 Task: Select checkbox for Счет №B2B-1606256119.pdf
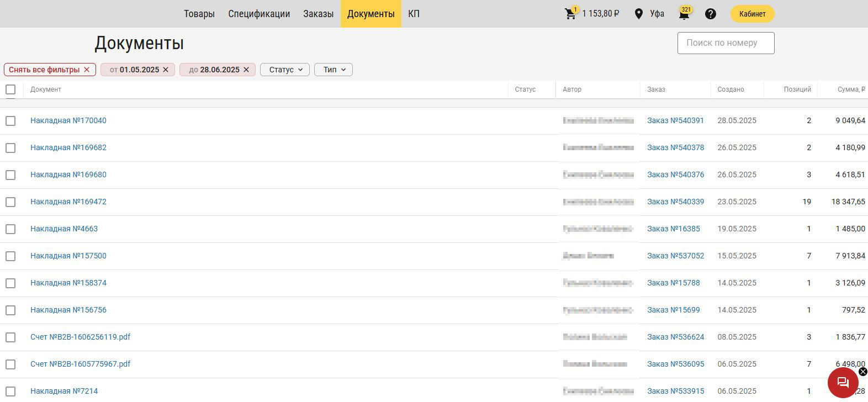[x=10, y=337]
